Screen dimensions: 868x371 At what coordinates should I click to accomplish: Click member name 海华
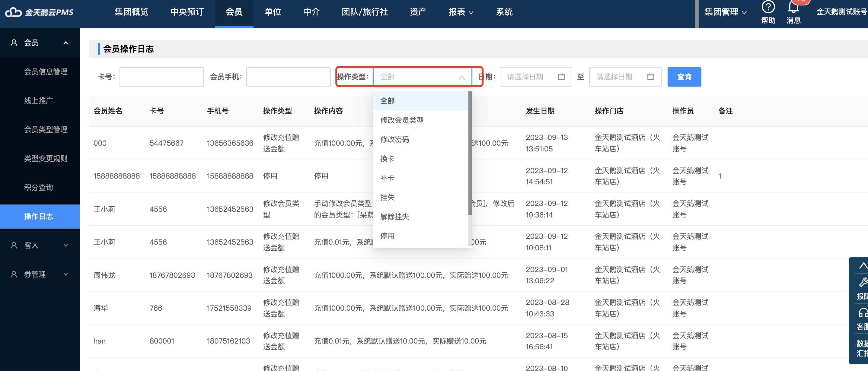[101, 308]
